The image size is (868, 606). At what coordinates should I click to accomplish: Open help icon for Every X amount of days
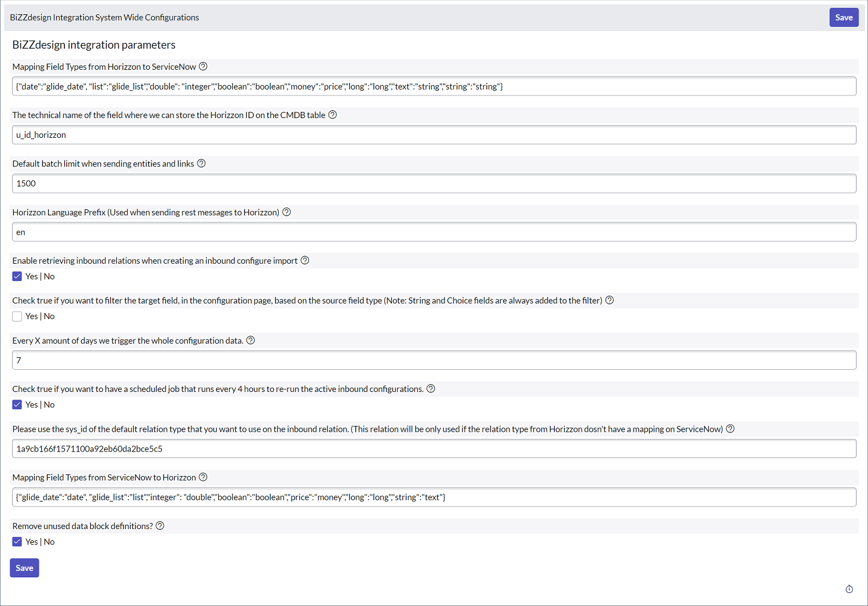tap(251, 340)
